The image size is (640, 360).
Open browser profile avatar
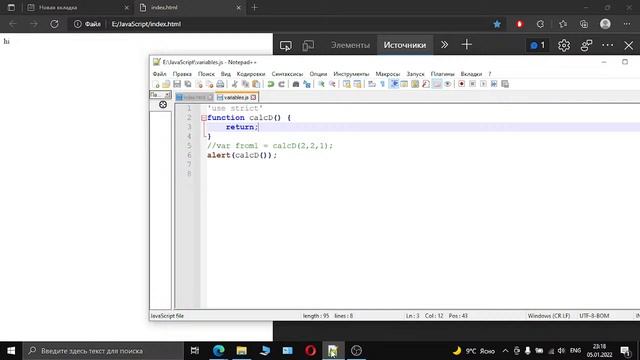click(605, 24)
